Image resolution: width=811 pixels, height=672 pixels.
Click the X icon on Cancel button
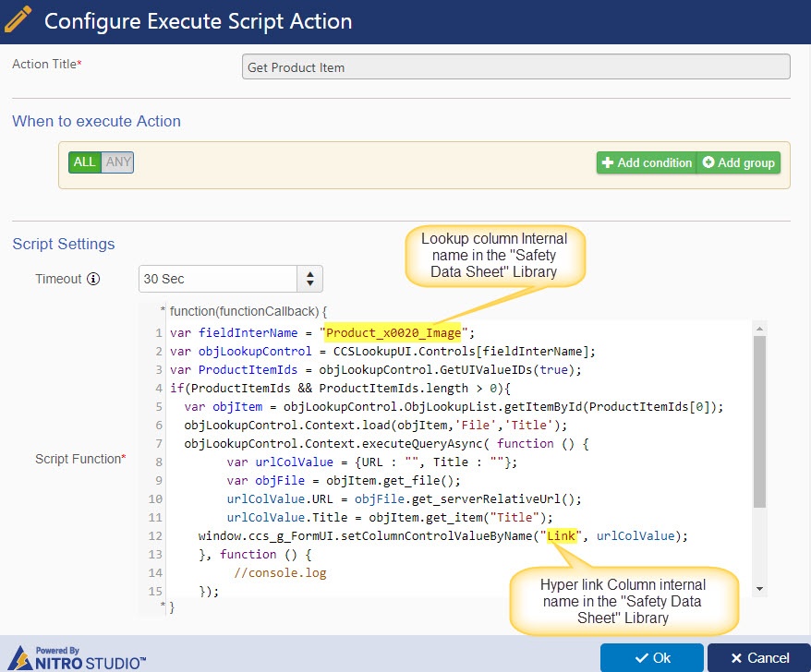(736, 658)
